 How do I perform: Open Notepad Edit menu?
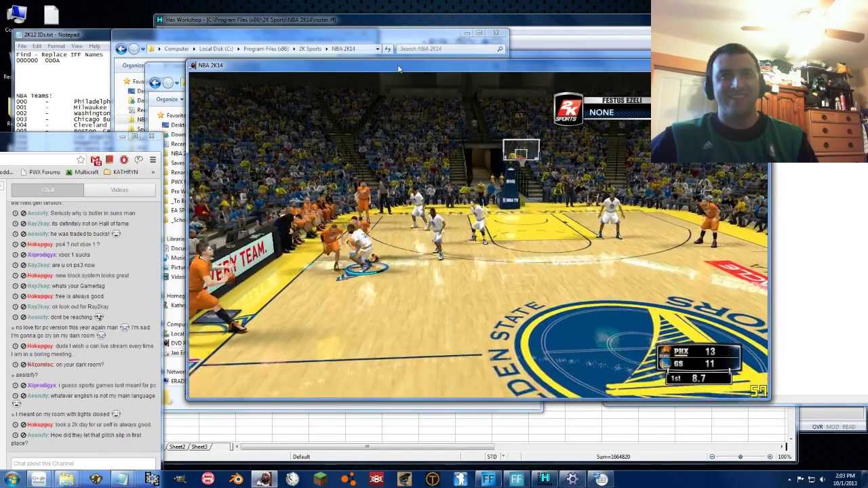(x=37, y=46)
